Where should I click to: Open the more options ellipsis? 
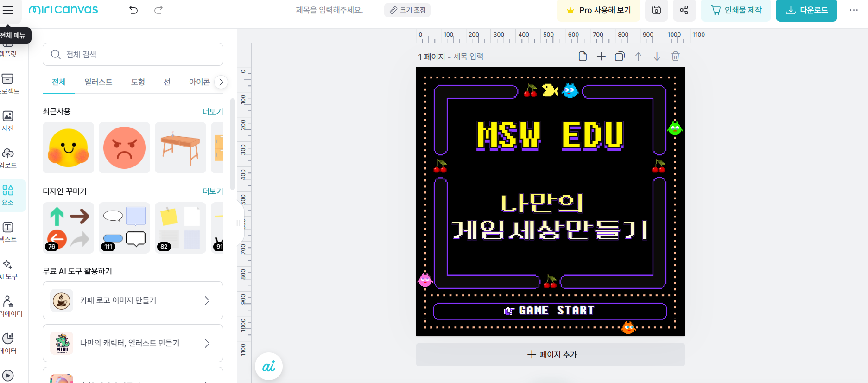pos(854,10)
